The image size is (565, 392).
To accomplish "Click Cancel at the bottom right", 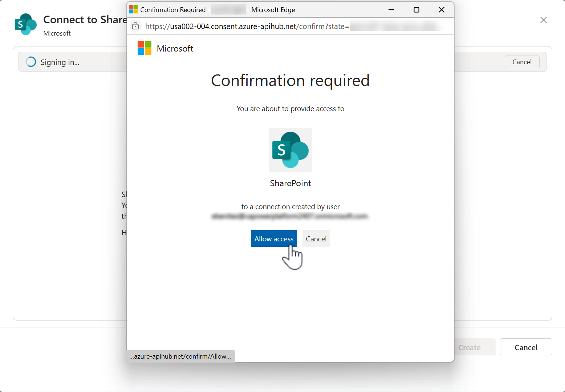I will pyautogui.click(x=526, y=347).
